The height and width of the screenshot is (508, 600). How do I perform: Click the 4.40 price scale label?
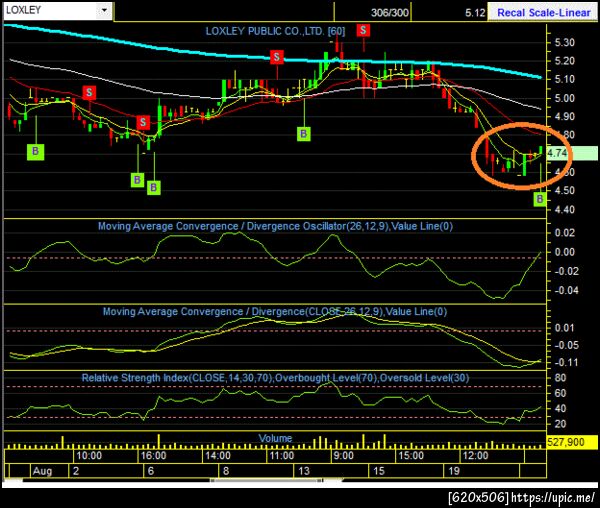pyautogui.click(x=565, y=210)
